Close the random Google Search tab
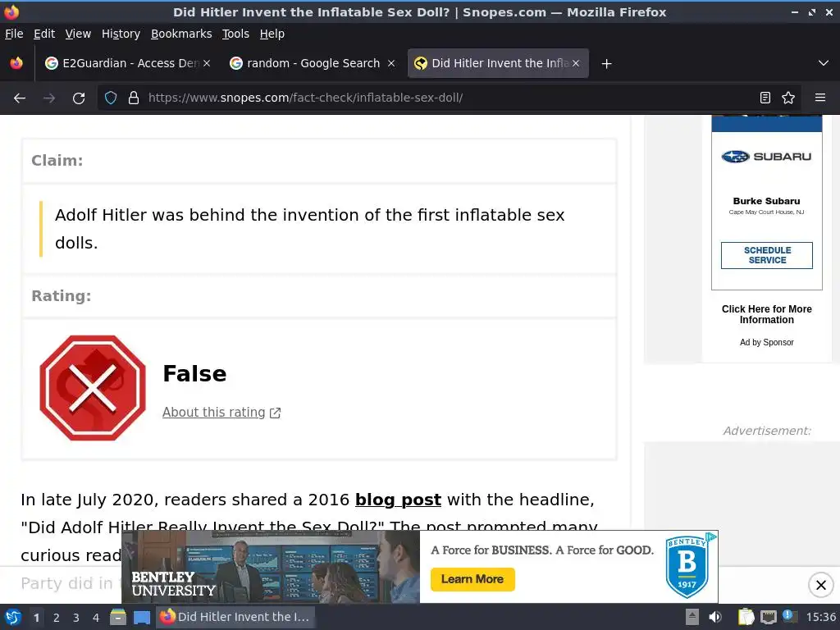The image size is (840, 630). tap(391, 63)
